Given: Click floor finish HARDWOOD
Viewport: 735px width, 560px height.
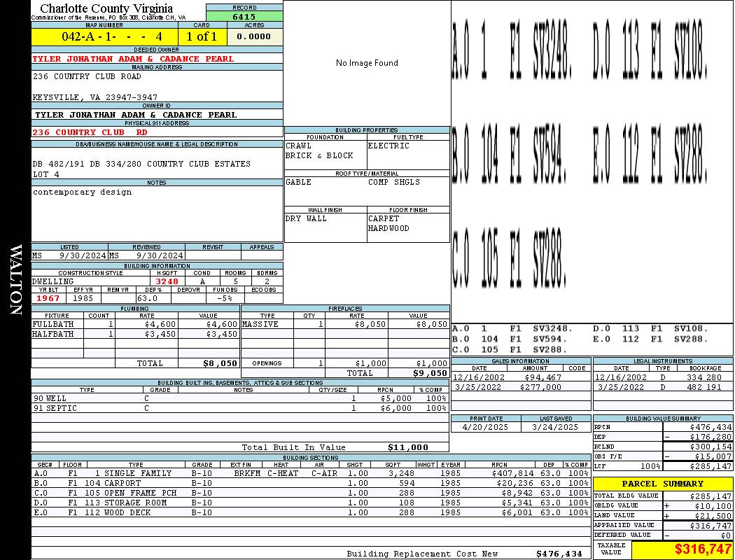Looking at the screenshot, I should [388, 229].
